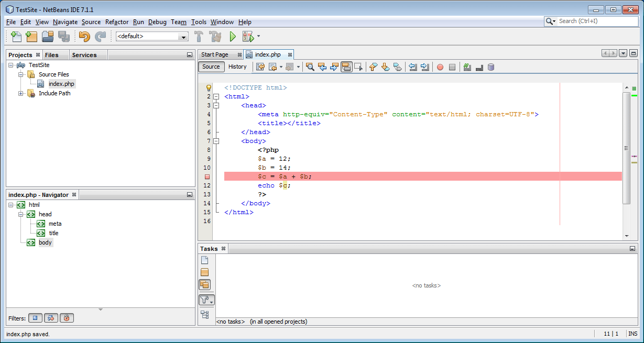Collapse the code fold at line 2

216,97
